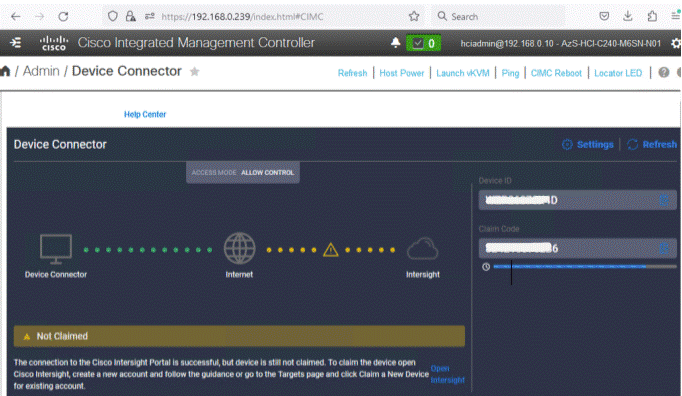The image size is (682, 396).
Task: Click the Internet globe icon
Action: (x=239, y=248)
